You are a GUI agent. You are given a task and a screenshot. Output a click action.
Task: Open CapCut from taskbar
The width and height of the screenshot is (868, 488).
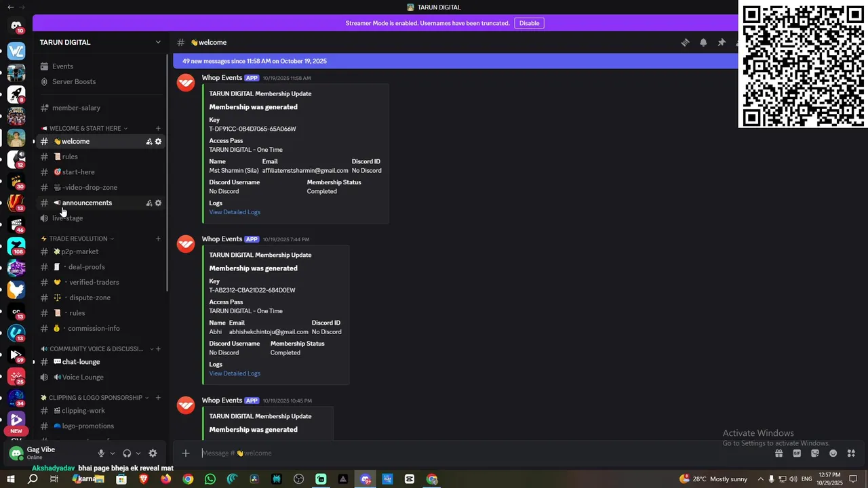410,479
